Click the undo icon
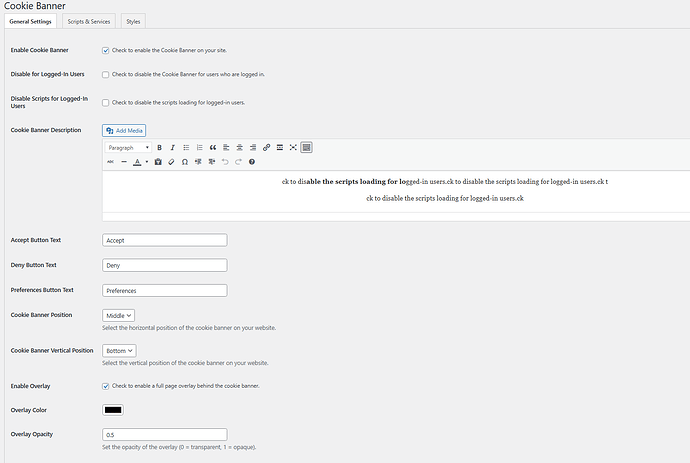 click(225, 162)
